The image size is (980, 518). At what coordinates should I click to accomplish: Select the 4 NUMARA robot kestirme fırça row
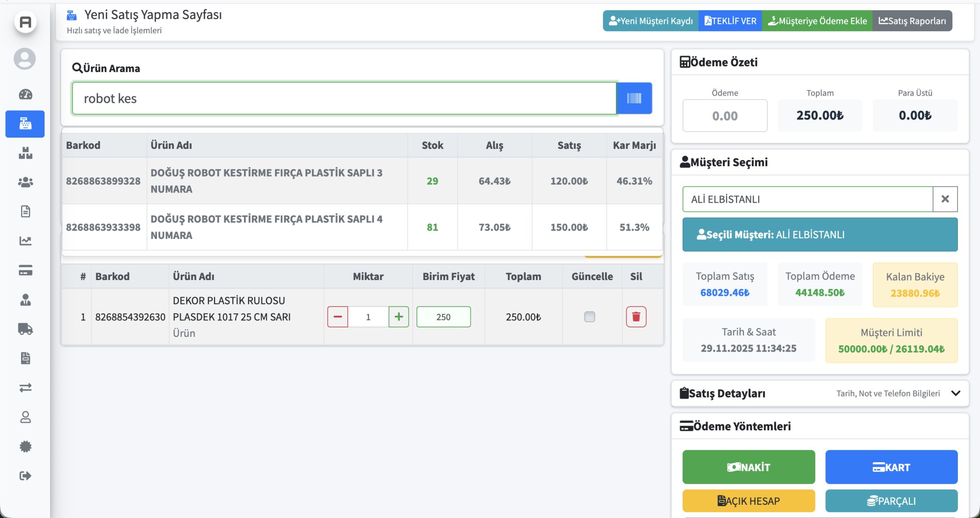tap(266, 227)
